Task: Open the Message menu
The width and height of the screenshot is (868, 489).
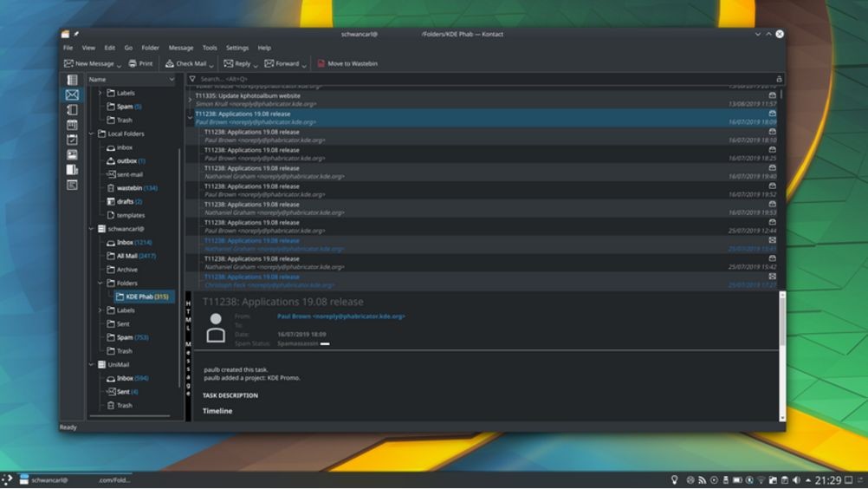Action: 181,49
